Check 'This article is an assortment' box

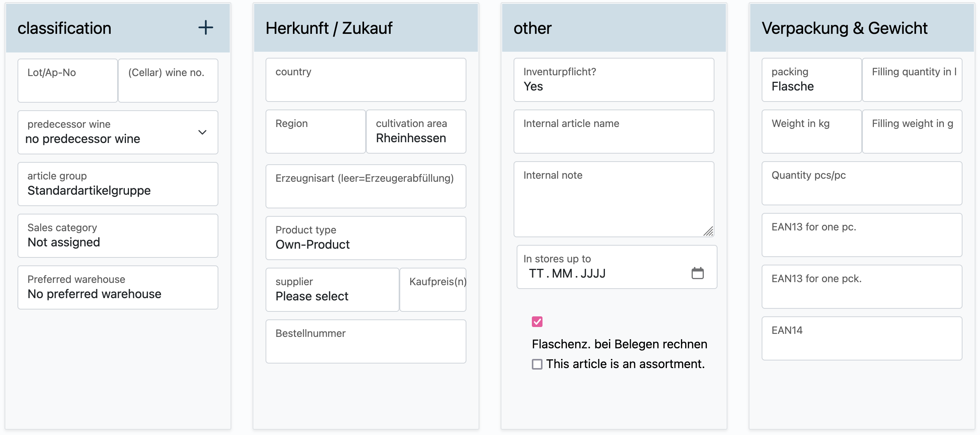tap(537, 364)
